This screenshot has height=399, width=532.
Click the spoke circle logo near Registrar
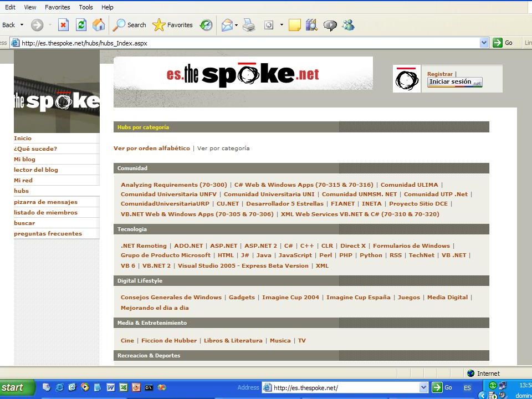point(407,79)
